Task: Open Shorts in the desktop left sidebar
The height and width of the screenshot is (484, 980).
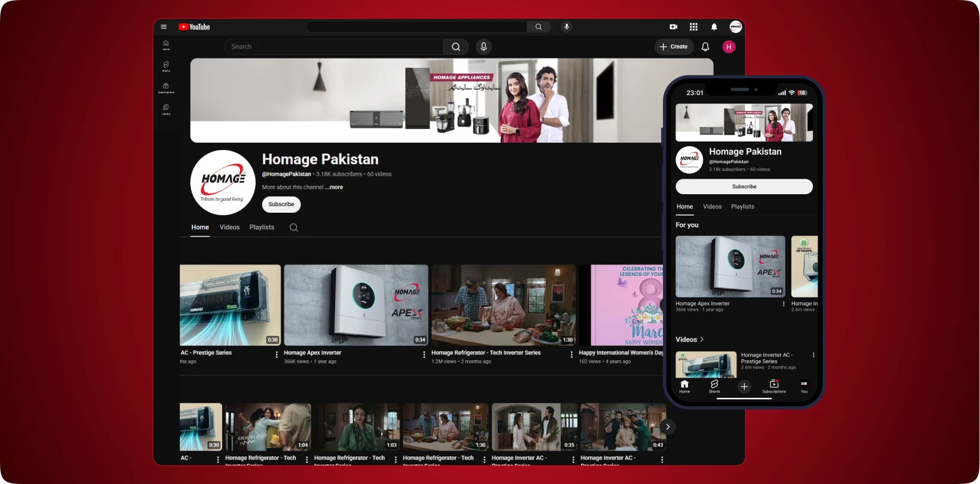Action: point(166,66)
